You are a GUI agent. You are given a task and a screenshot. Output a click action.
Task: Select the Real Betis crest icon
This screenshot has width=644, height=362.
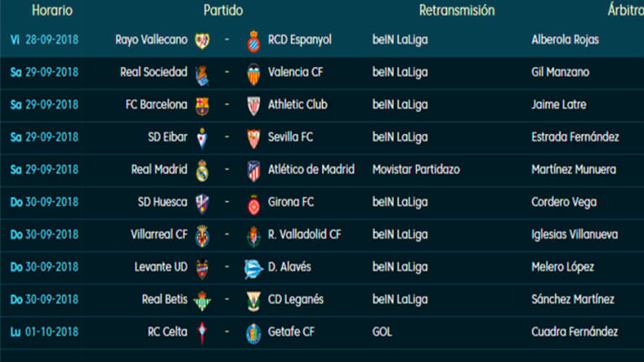coord(202,300)
